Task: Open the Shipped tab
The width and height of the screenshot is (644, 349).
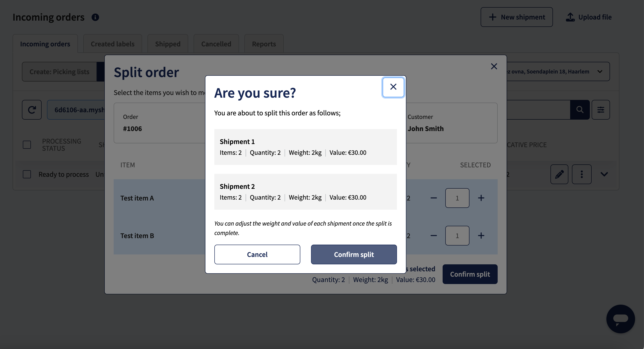Action: (168, 44)
